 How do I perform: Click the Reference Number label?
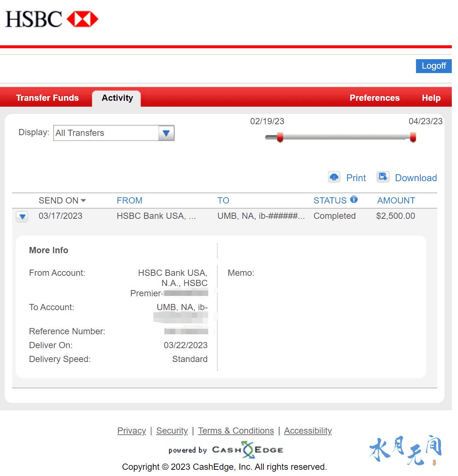pyautogui.click(x=67, y=331)
